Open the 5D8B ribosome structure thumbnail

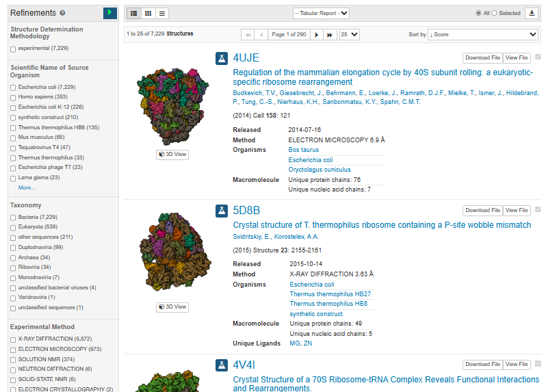point(175,252)
